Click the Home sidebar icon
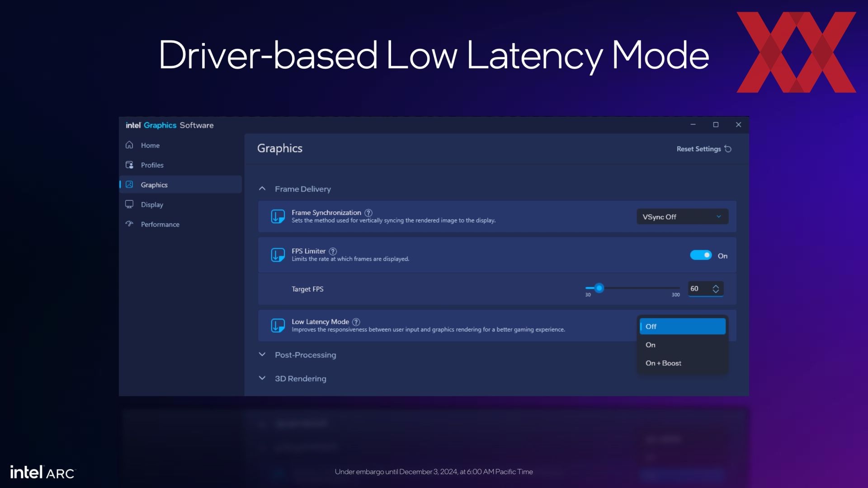 129,145
